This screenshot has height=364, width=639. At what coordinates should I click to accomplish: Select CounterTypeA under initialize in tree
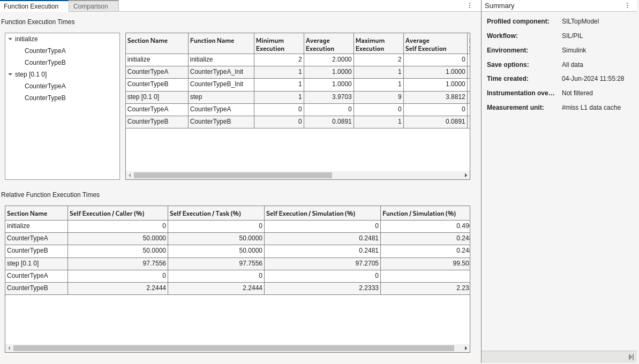click(45, 51)
